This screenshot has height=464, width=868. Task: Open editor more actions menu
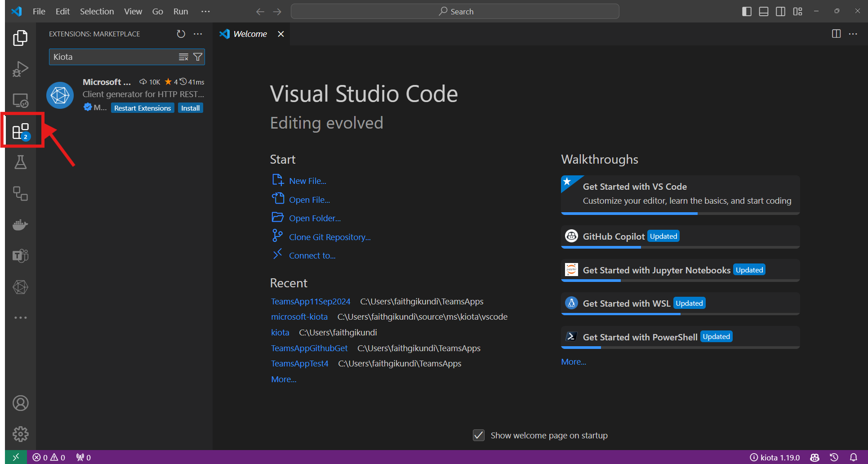pyautogui.click(x=853, y=34)
